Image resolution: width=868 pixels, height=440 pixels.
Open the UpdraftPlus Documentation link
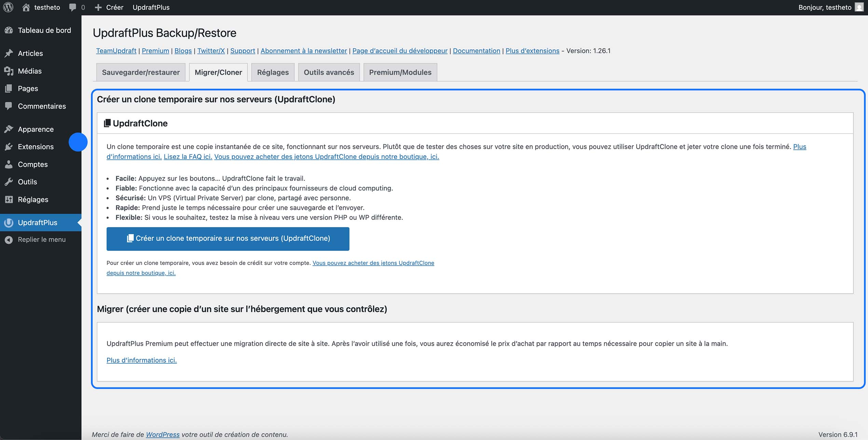pos(476,51)
